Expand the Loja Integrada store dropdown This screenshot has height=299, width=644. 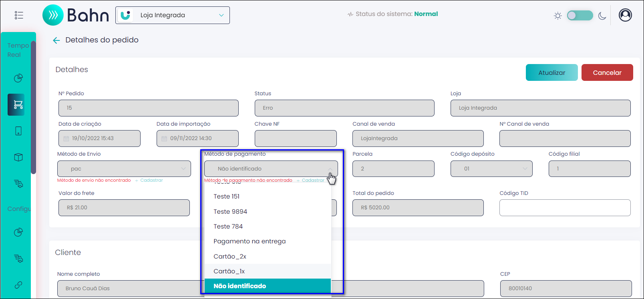tap(173, 15)
